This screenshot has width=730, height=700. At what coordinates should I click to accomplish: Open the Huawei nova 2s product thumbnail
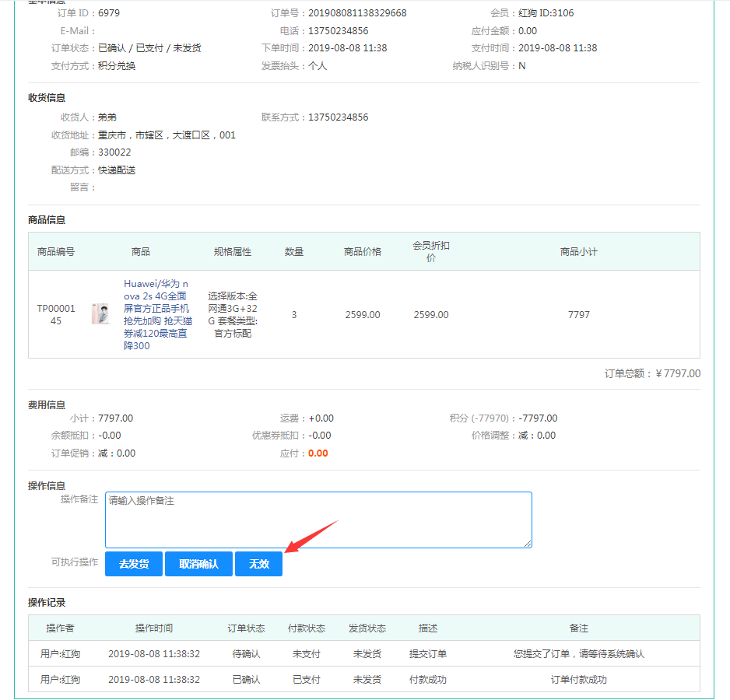click(x=100, y=314)
